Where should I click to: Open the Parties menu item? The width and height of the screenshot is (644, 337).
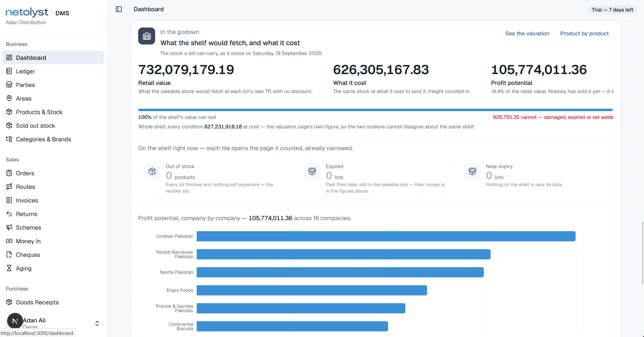tap(53, 85)
